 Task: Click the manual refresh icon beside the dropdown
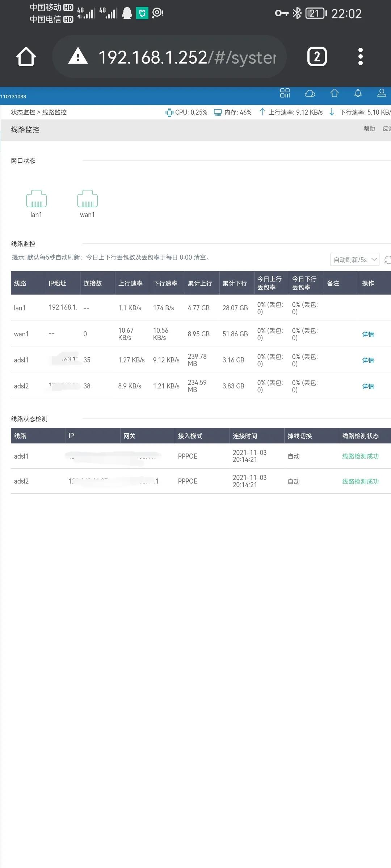[387, 259]
